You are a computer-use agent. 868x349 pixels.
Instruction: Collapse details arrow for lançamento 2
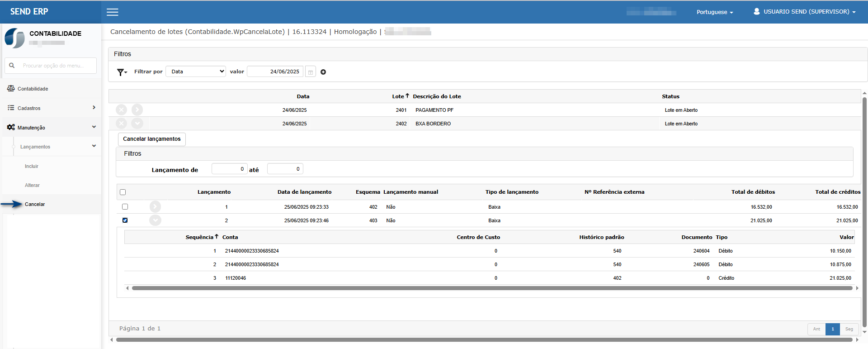(155, 220)
